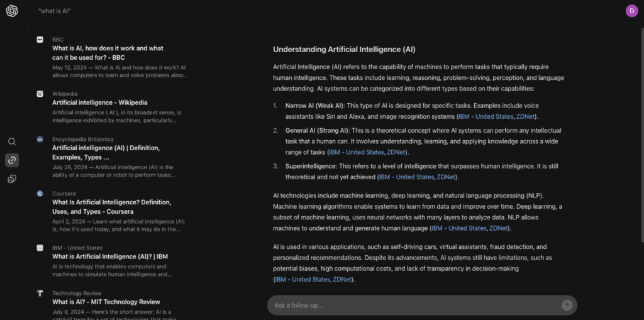Viewport: 644px width, 320px height.
Task: Click the purple D profile avatar
Action: 631,11
